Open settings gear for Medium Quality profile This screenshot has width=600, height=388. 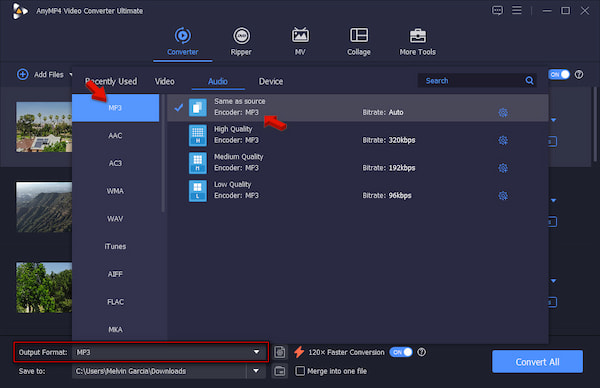503,168
